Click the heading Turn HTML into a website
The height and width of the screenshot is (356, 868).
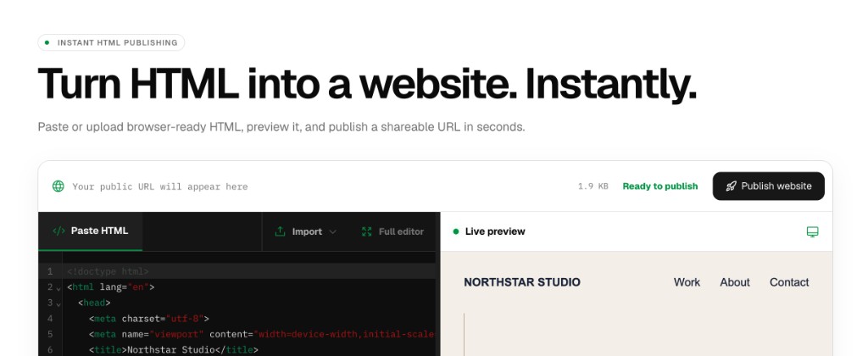click(366, 84)
